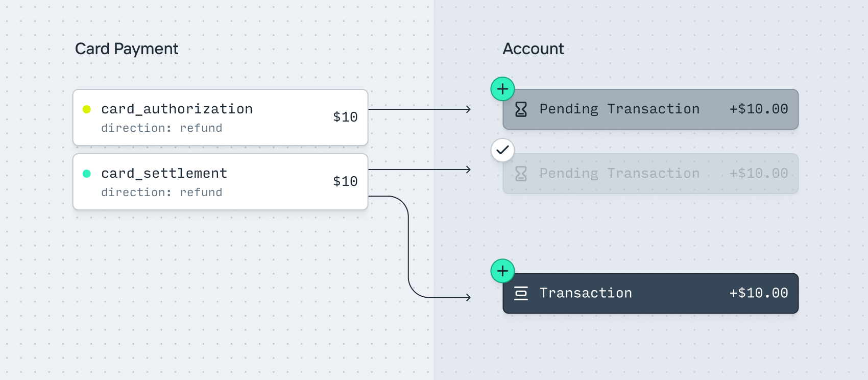Select the yellow status dot beside card_authorization

(87, 109)
